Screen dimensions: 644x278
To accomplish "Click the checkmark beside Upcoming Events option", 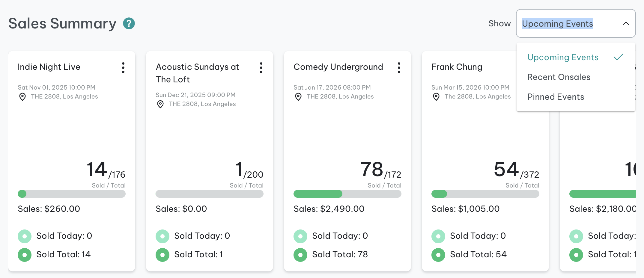I will (x=619, y=57).
